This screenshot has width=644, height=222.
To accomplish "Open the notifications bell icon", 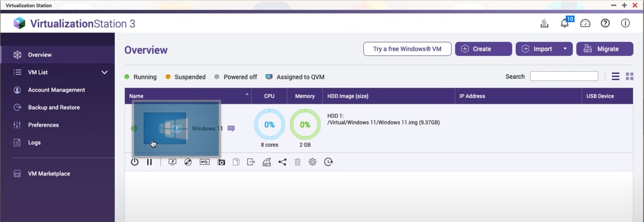I will click(565, 23).
